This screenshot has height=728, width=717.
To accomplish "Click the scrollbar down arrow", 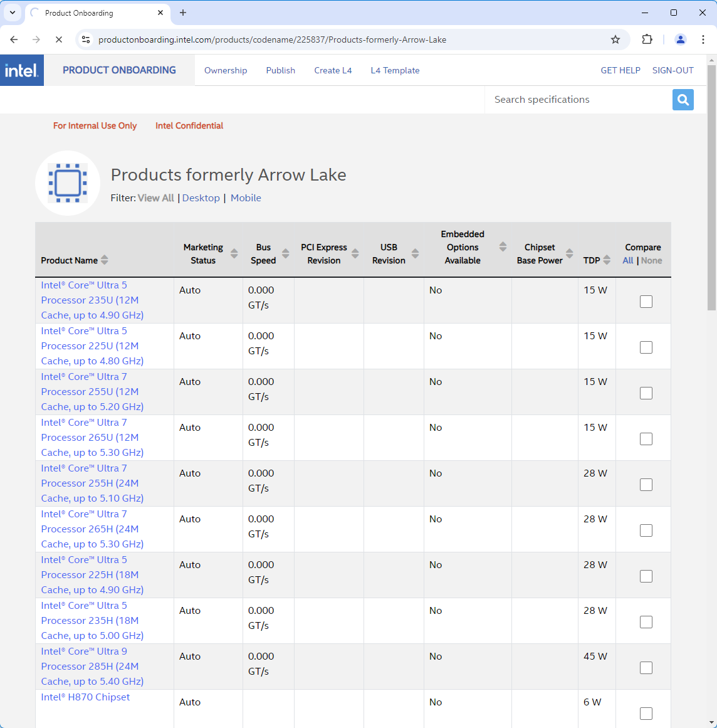I will [711, 723].
